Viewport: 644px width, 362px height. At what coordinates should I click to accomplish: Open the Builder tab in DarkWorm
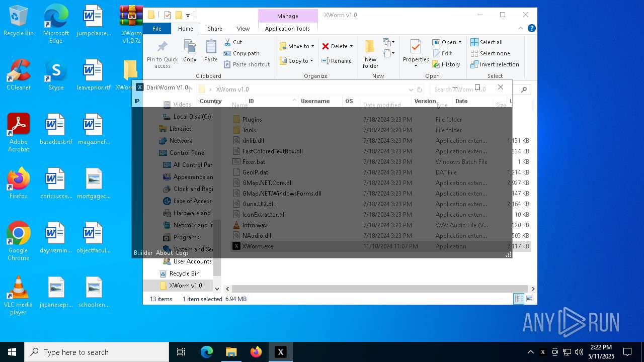tap(143, 253)
